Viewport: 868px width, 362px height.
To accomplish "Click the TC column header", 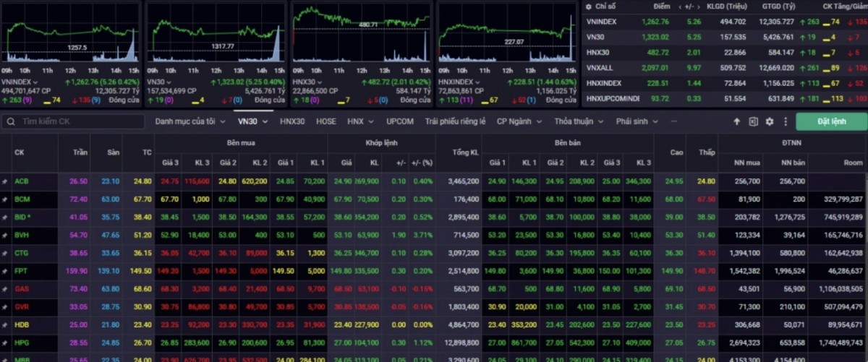I will coord(148,152).
